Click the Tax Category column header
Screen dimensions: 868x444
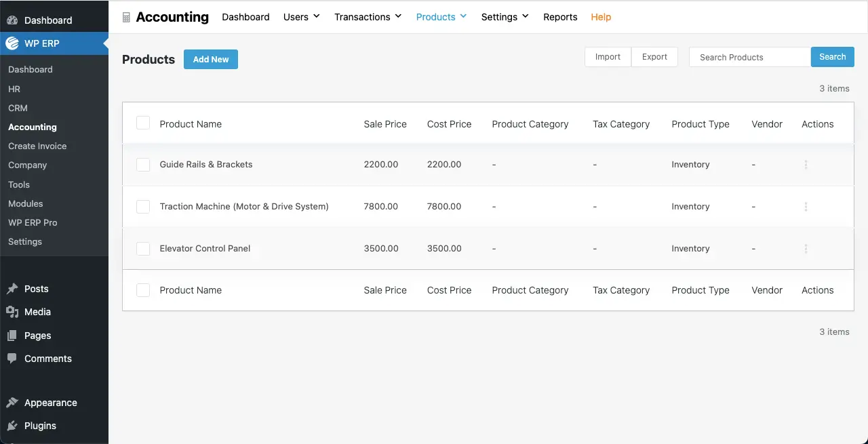click(x=621, y=124)
